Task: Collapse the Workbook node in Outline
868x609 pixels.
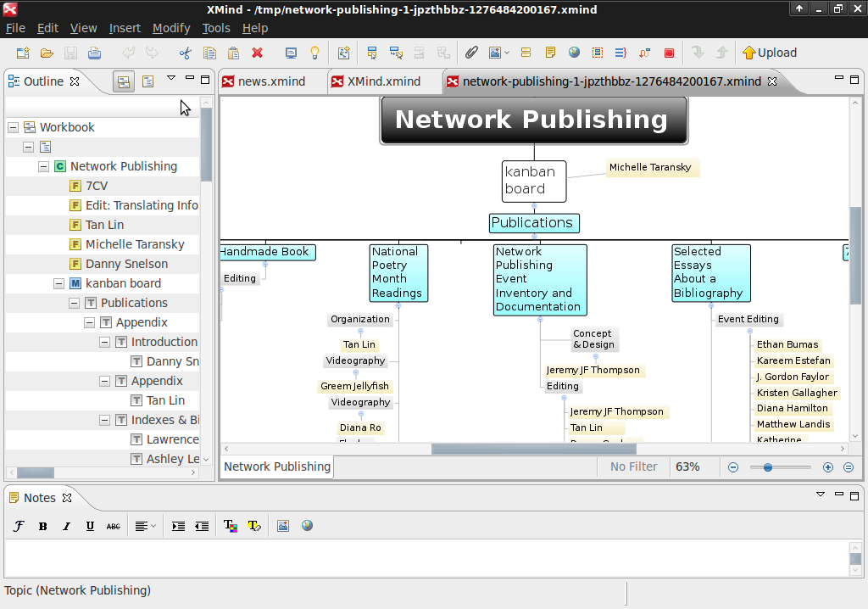Action: 14,127
